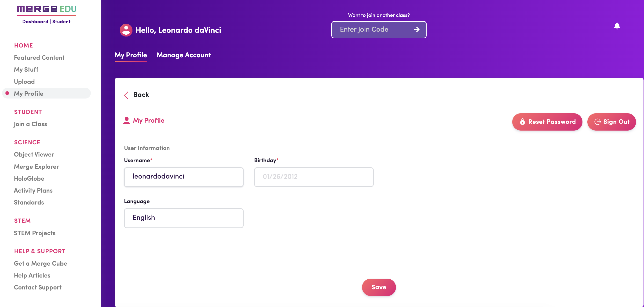
Task: Submit join code with arrow icon
Action: 417,29
